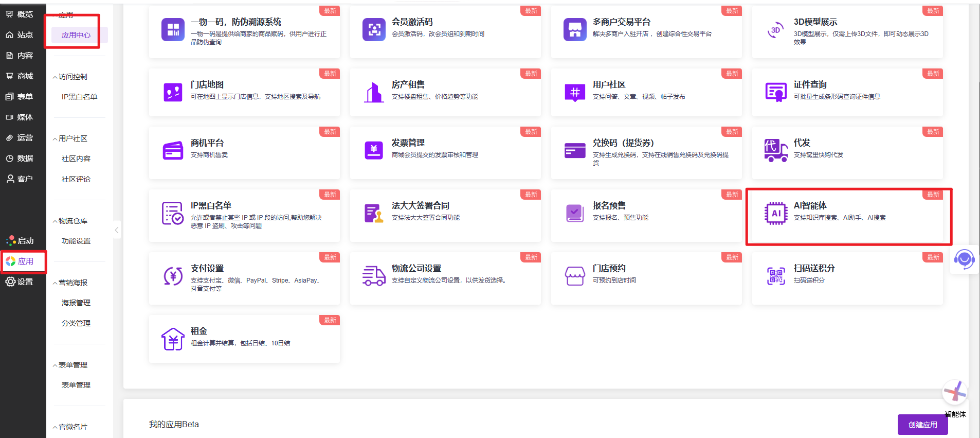
Task: Click the 物流公司设置 card title
Action: point(416,268)
